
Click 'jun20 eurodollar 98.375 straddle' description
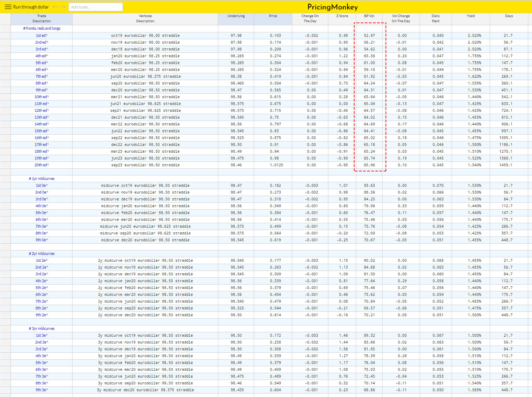[145, 76]
